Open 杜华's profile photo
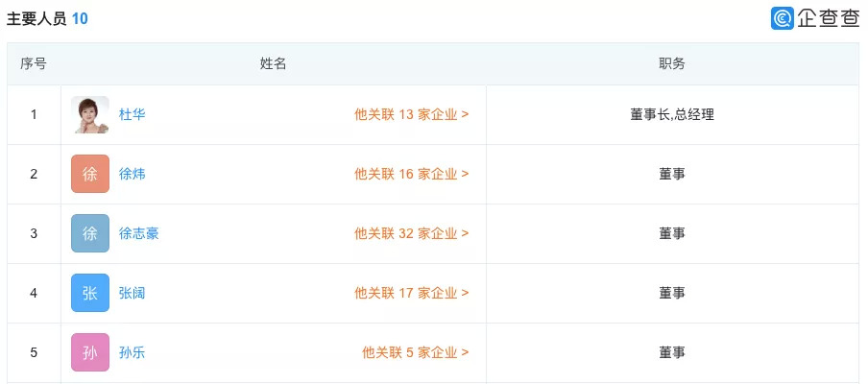 click(90, 115)
